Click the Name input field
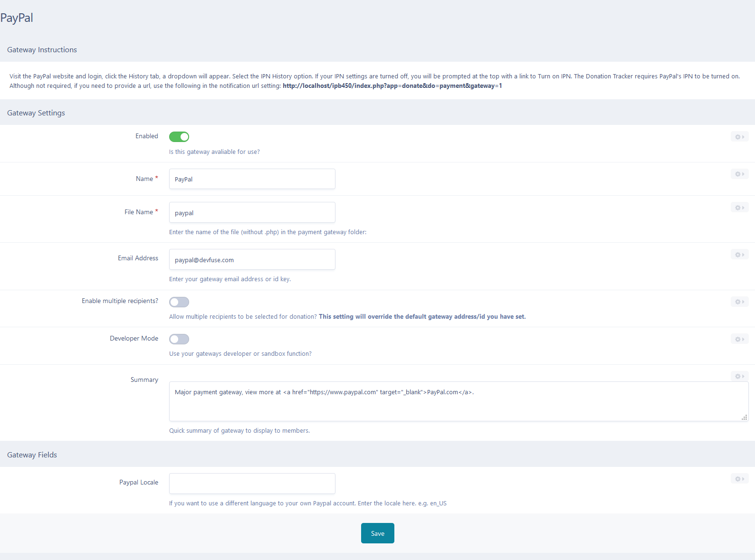Screen dimensions: 755x560 click(252, 179)
